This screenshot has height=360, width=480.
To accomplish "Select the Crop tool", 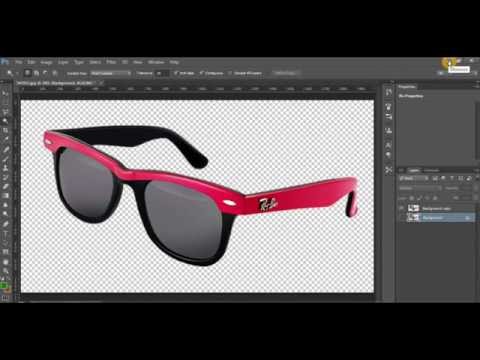I will tap(6, 131).
